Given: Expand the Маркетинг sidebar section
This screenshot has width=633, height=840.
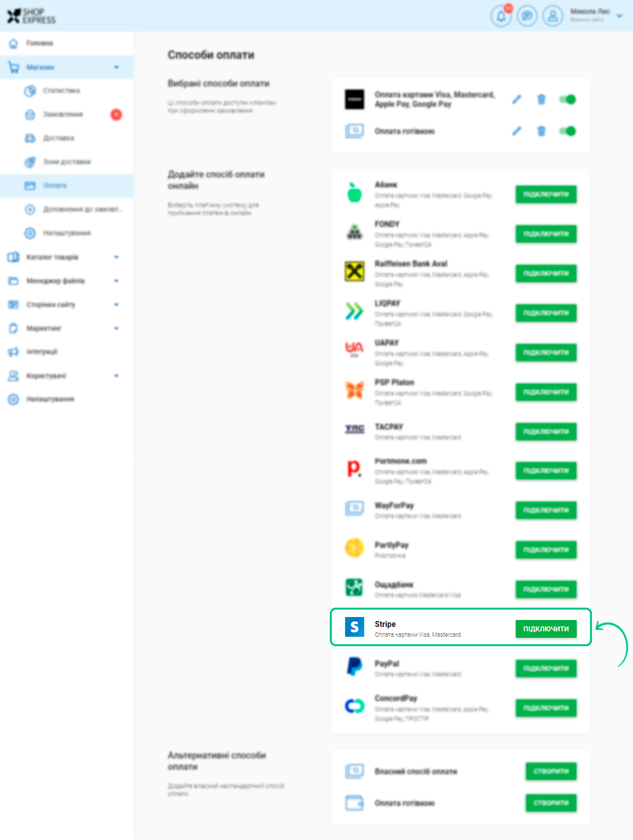Looking at the screenshot, I should [116, 328].
